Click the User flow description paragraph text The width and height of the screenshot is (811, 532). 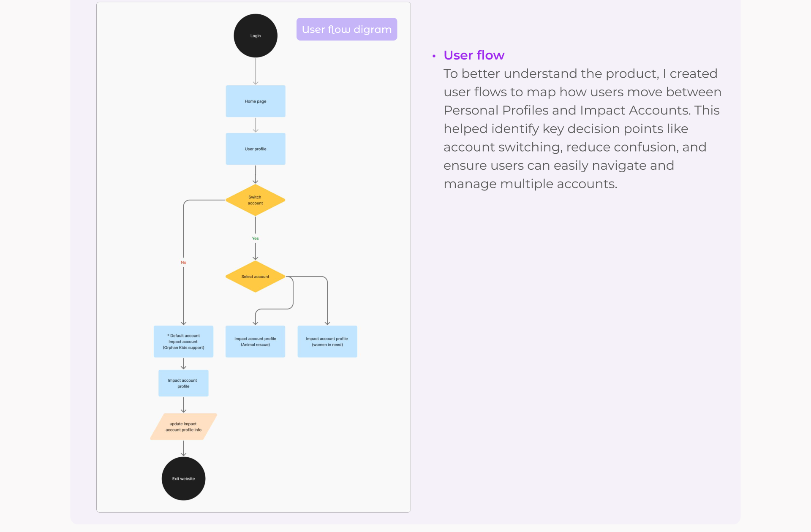click(x=582, y=129)
